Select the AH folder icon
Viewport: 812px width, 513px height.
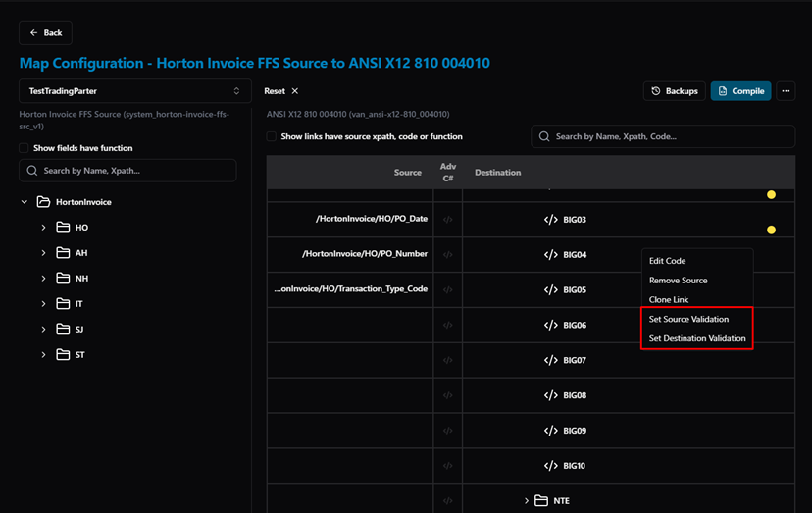(63, 253)
